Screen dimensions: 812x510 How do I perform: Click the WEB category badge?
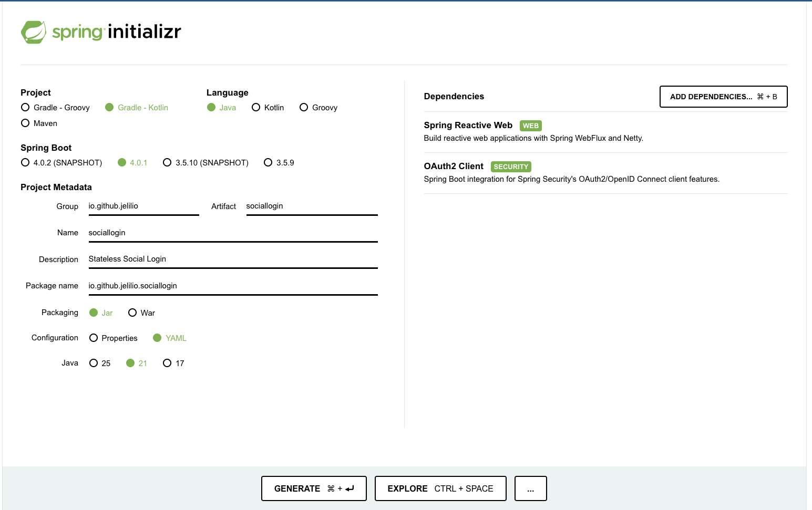[531, 126]
